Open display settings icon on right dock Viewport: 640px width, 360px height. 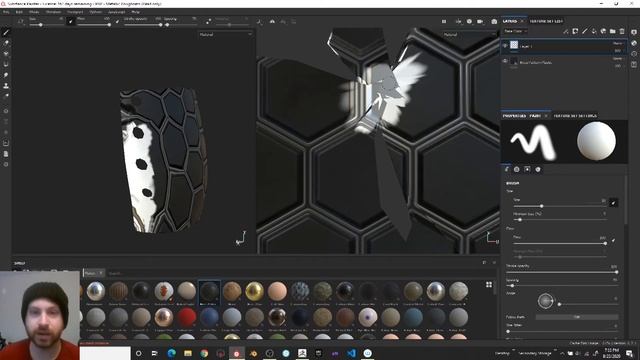click(x=634, y=32)
